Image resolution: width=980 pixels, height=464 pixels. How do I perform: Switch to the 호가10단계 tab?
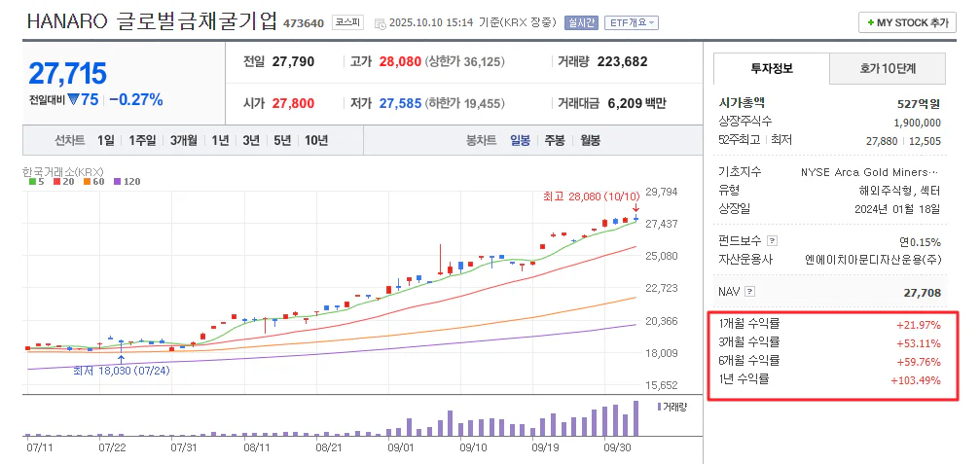[x=888, y=68]
